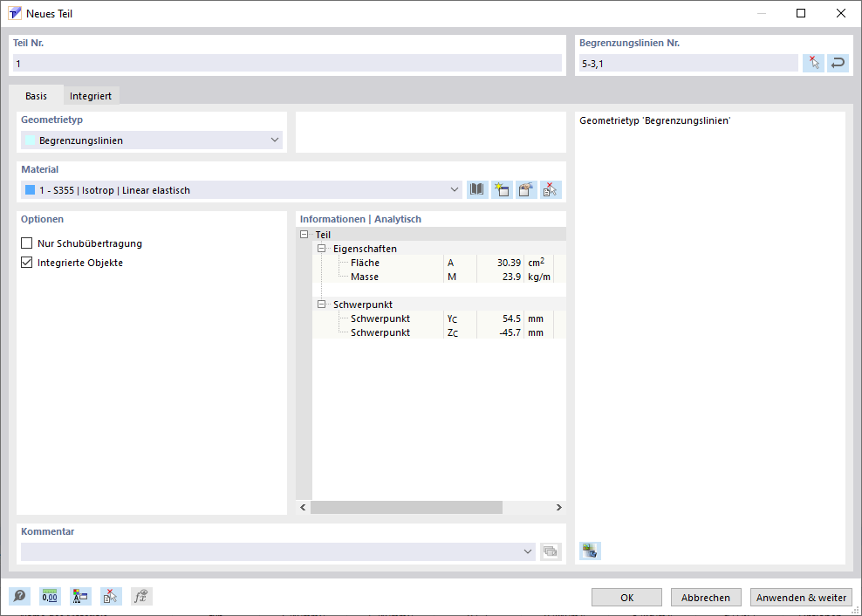The image size is (862, 616).
Task: Click the Teil Nr. input field
Action: (x=287, y=63)
